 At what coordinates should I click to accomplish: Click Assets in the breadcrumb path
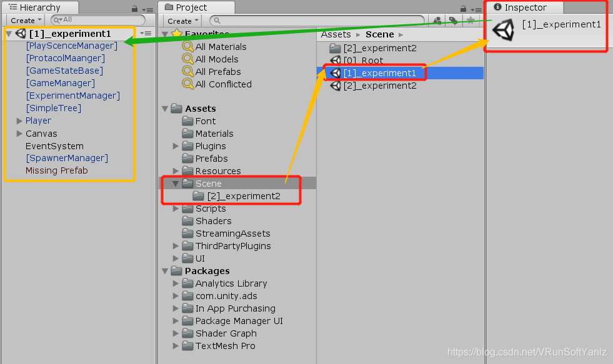(336, 34)
